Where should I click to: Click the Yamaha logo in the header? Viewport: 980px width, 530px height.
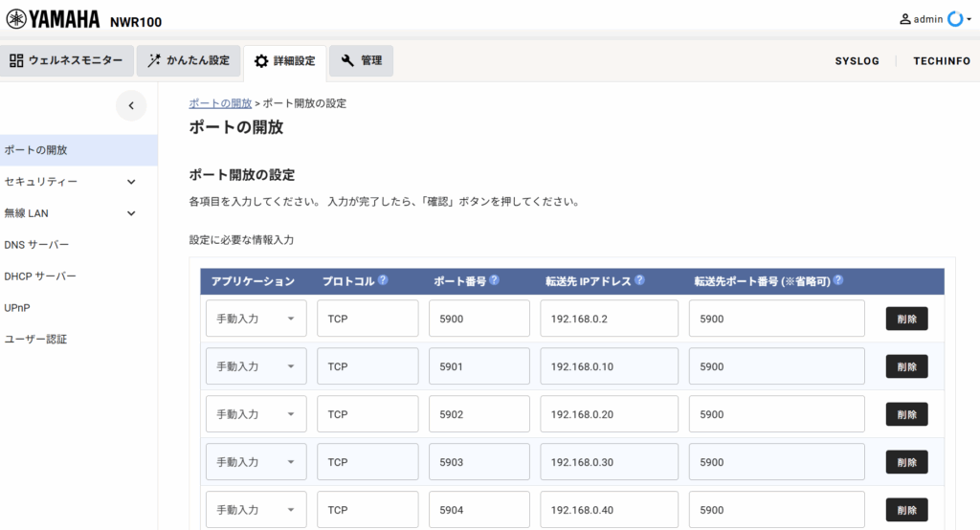tap(53, 19)
